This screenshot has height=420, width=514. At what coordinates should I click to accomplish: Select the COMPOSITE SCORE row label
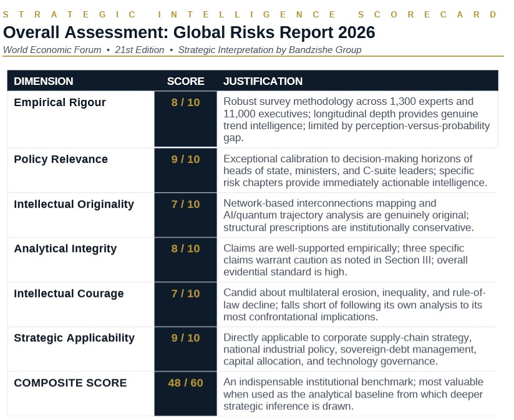coord(71,383)
